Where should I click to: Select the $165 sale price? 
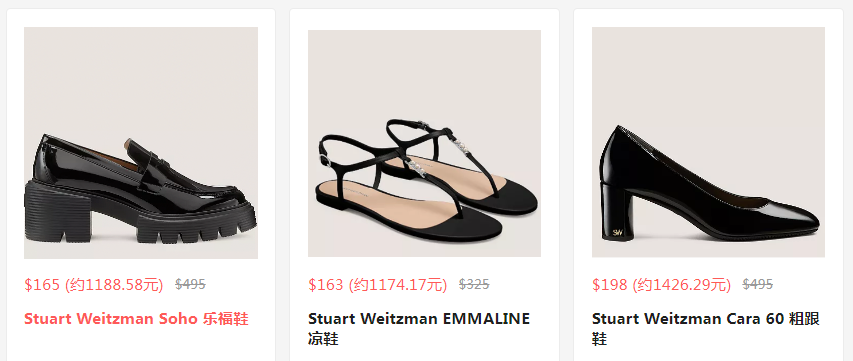coord(42,284)
